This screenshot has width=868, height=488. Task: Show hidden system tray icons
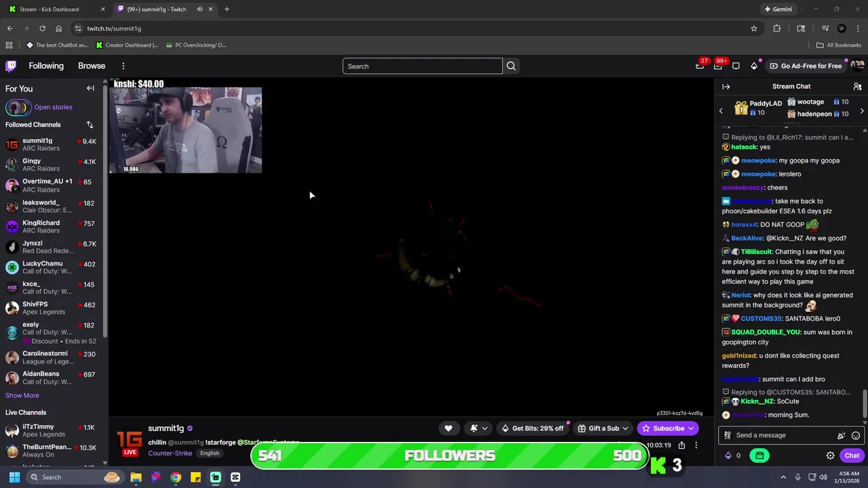coord(783,477)
